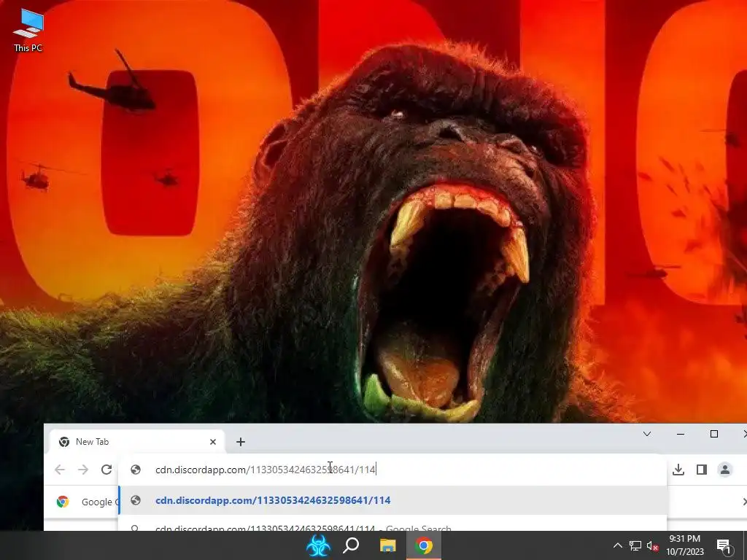This screenshot has width=747, height=560.
Task: Open the notification center icon
Action: point(724,545)
